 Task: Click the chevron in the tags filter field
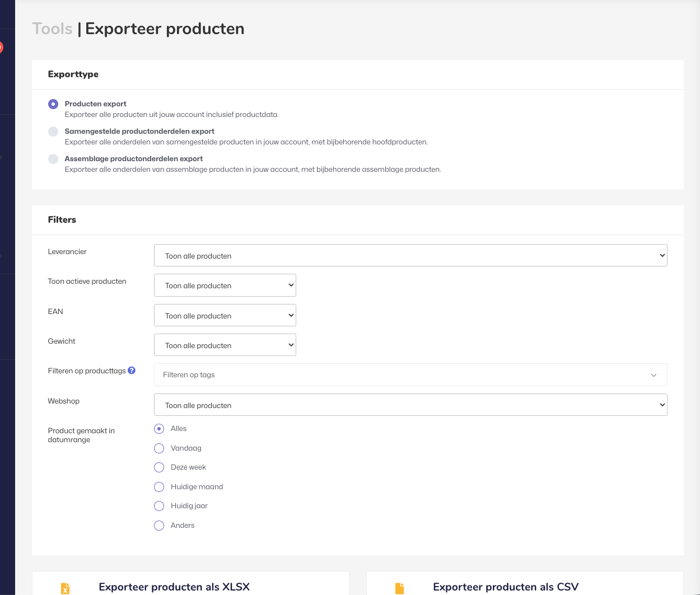[x=654, y=375]
